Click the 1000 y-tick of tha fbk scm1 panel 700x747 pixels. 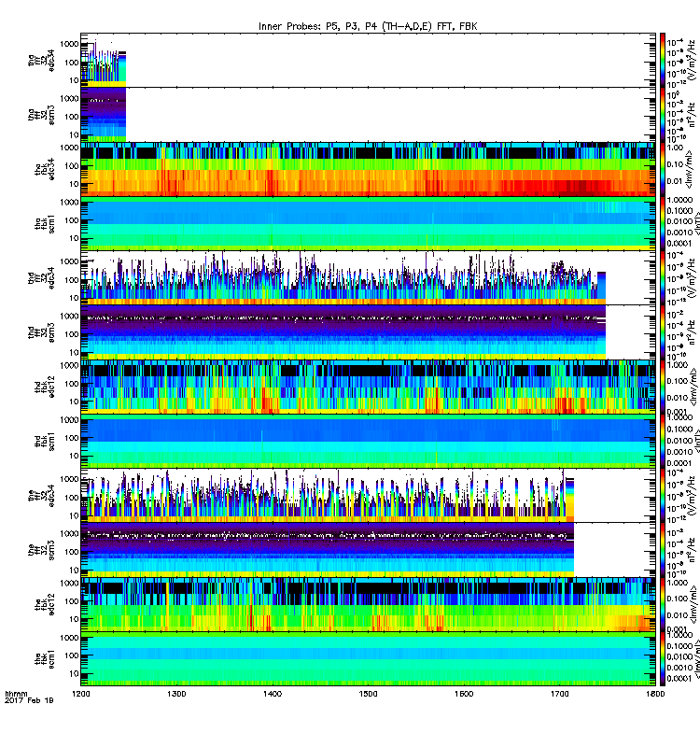click(69, 202)
